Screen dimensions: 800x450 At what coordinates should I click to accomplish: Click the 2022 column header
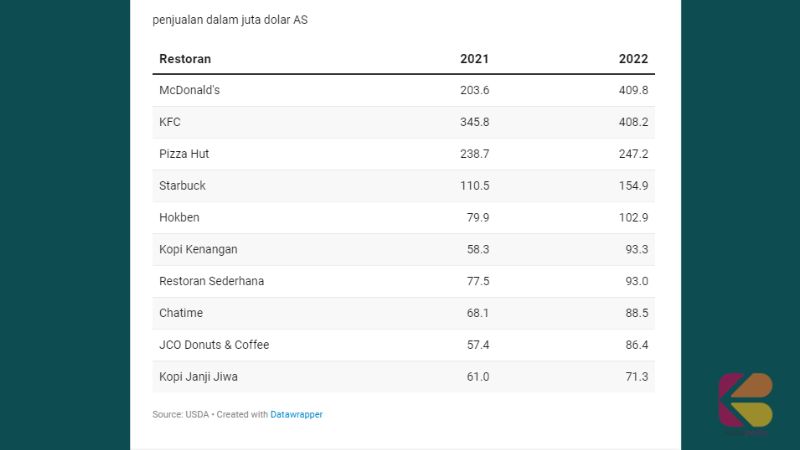tap(633, 59)
